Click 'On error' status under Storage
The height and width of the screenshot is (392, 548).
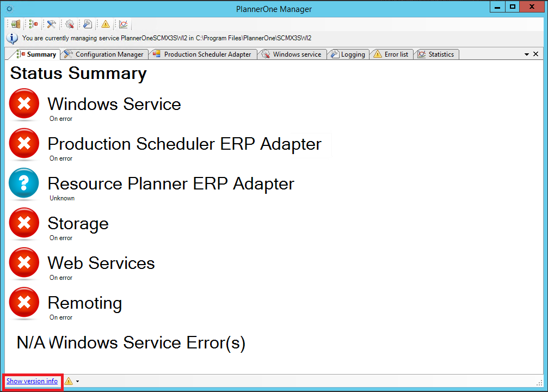click(61, 238)
